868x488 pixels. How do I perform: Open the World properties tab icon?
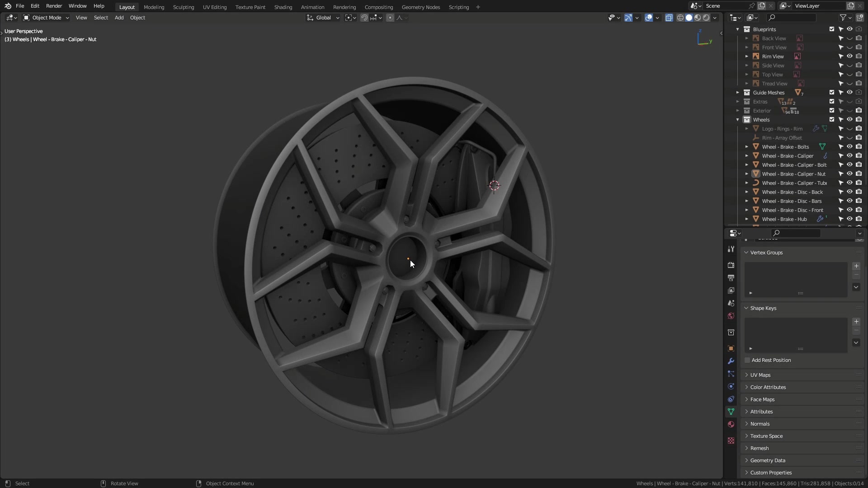click(x=731, y=316)
